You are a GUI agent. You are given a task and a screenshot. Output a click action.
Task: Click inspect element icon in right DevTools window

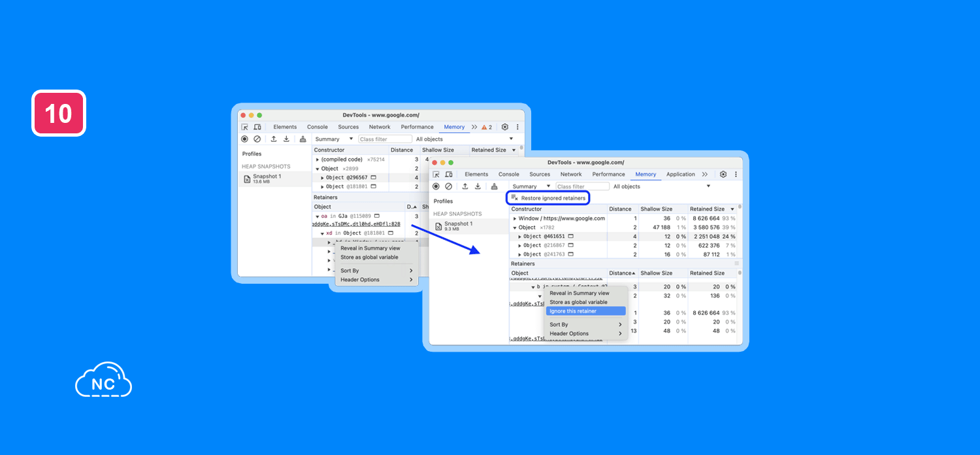click(436, 175)
